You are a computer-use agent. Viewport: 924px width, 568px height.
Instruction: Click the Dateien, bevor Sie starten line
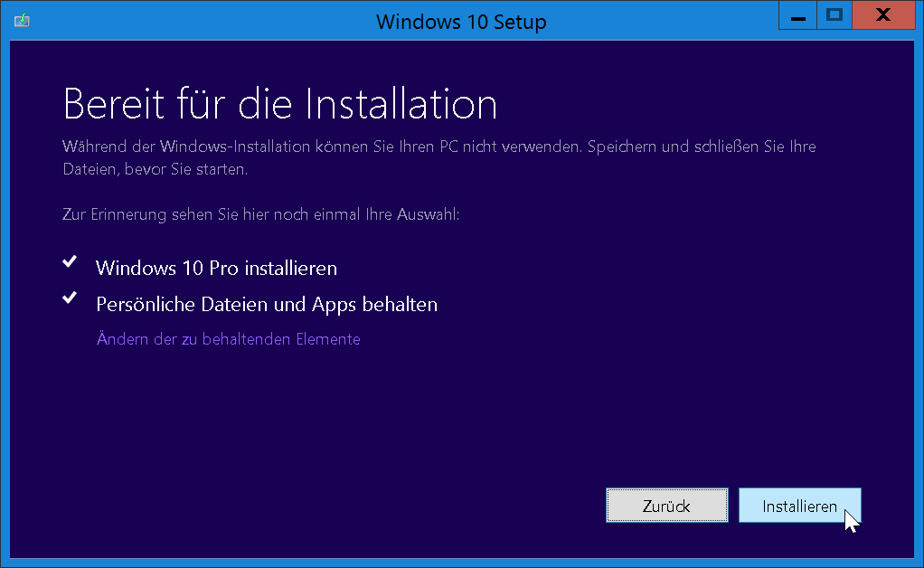tap(155, 170)
